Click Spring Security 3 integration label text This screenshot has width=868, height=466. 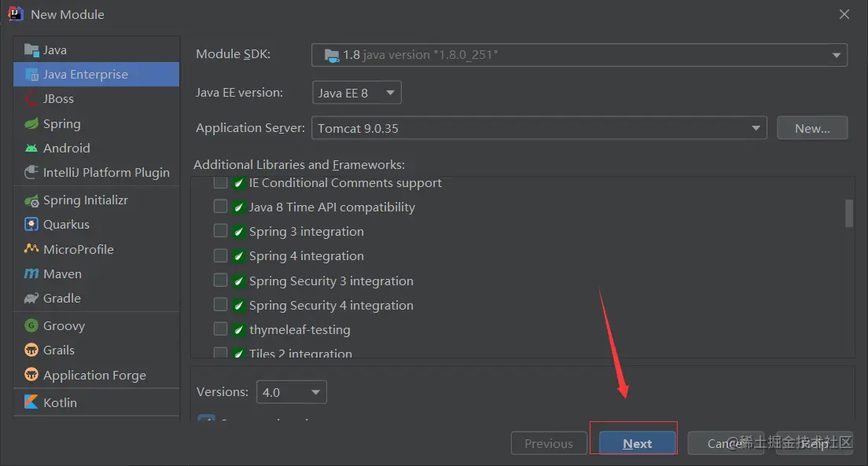tap(331, 281)
